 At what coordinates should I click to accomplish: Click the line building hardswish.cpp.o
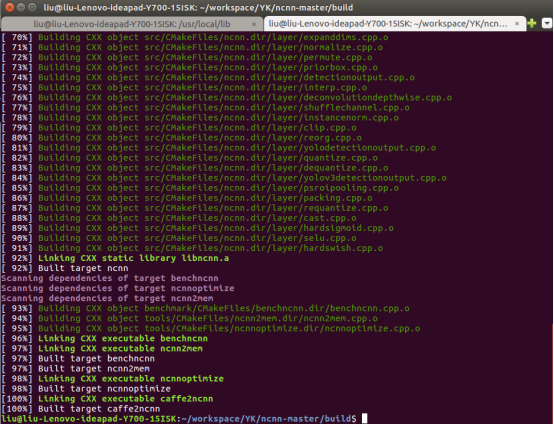click(x=192, y=248)
